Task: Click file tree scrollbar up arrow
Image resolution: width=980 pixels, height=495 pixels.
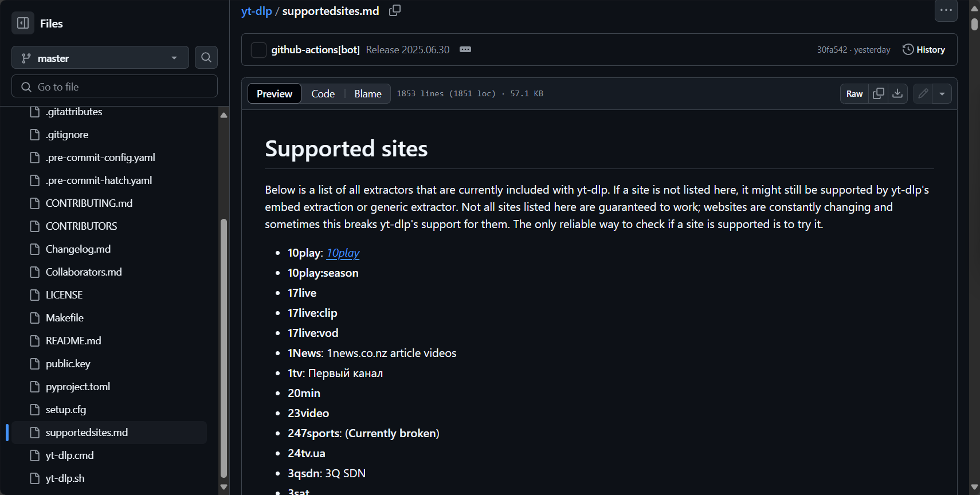Action: (224, 115)
